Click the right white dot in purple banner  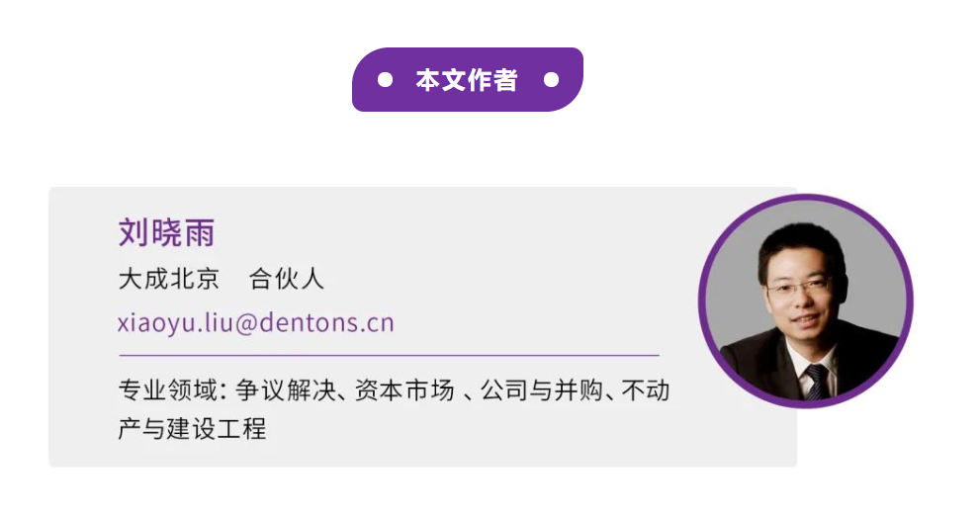551,80
